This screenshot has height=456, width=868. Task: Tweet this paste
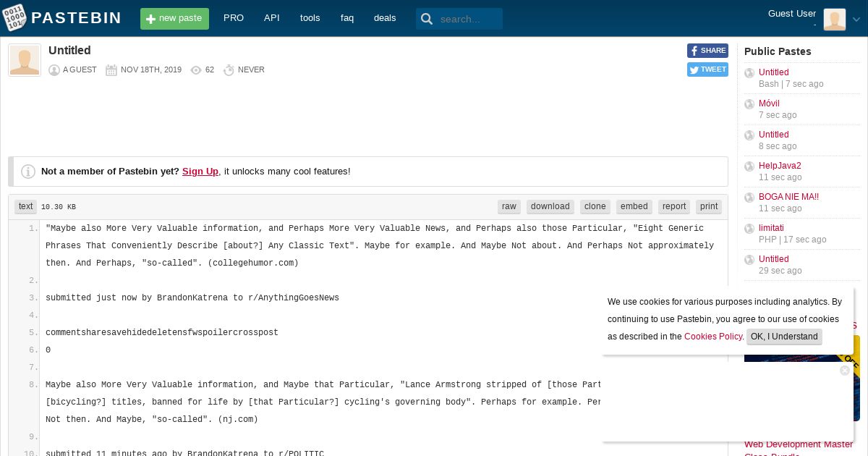coord(707,69)
